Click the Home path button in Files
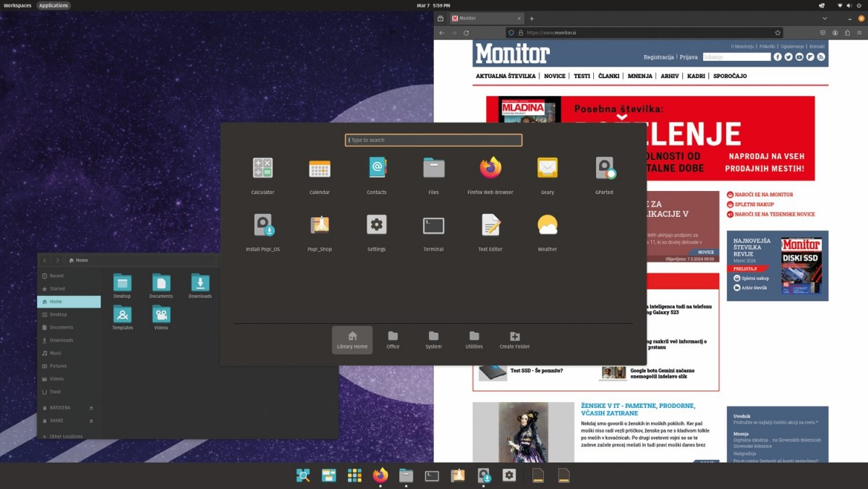Viewport: 868px width, 489px height. [78, 260]
